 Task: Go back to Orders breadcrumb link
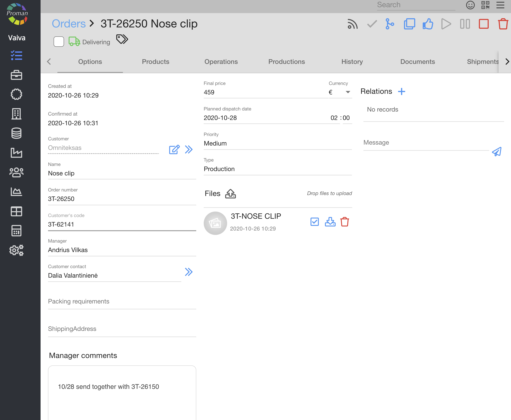(x=69, y=24)
